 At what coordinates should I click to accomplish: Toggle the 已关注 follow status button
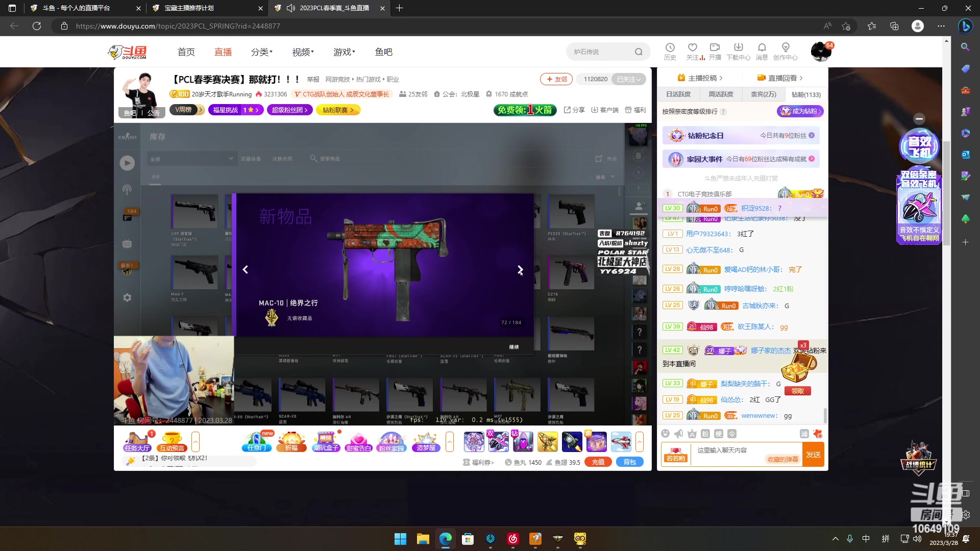tap(628, 79)
